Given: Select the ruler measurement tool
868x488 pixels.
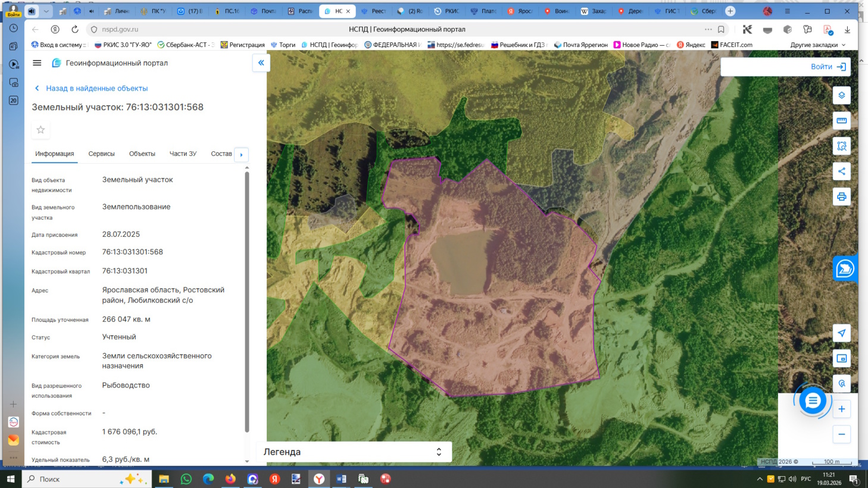Looking at the screenshot, I should tap(841, 121).
